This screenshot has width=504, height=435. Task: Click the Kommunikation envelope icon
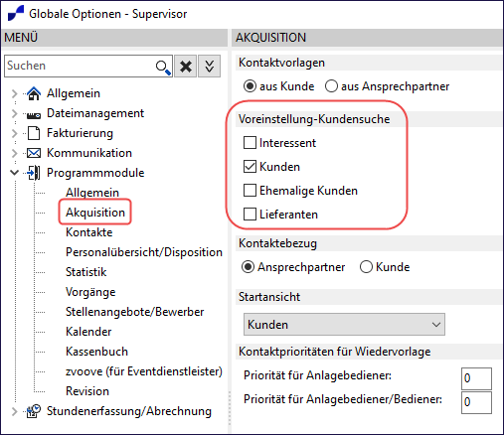pos(34,153)
